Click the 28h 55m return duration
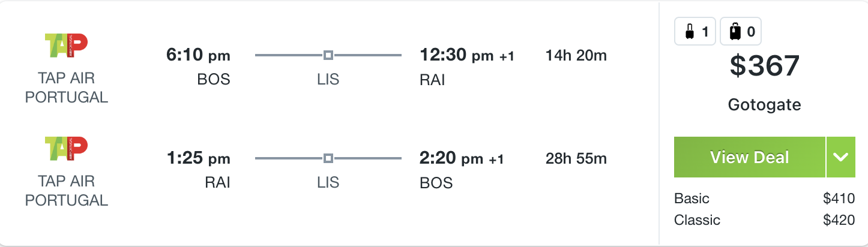This screenshot has height=247, width=868. [x=576, y=159]
